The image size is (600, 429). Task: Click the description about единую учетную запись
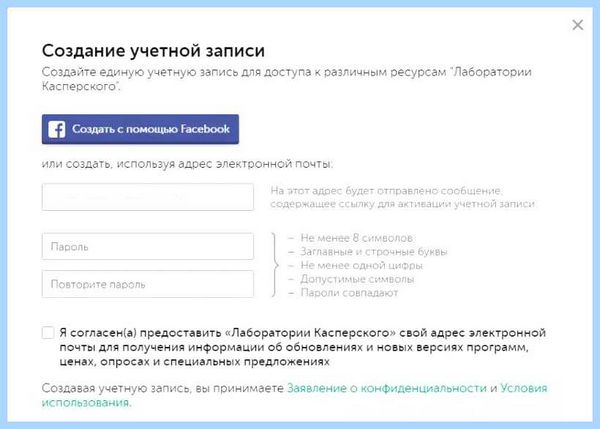(x=287, y=79)
